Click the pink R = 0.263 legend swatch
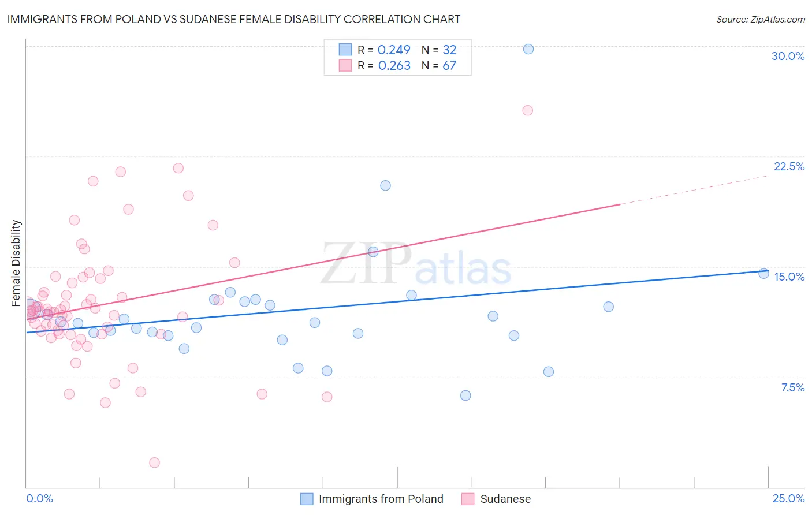This screenshot has width=812, height=515. pyautogui.click(x=345, y=65)
